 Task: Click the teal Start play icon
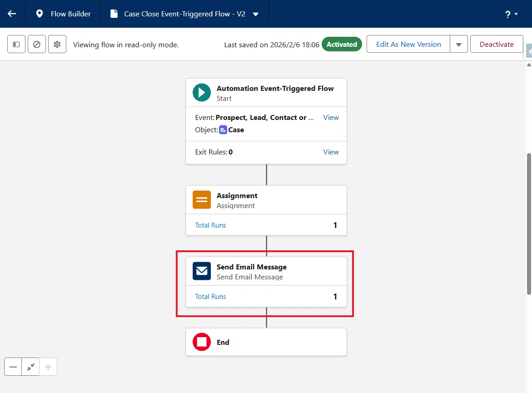[202, 93]
